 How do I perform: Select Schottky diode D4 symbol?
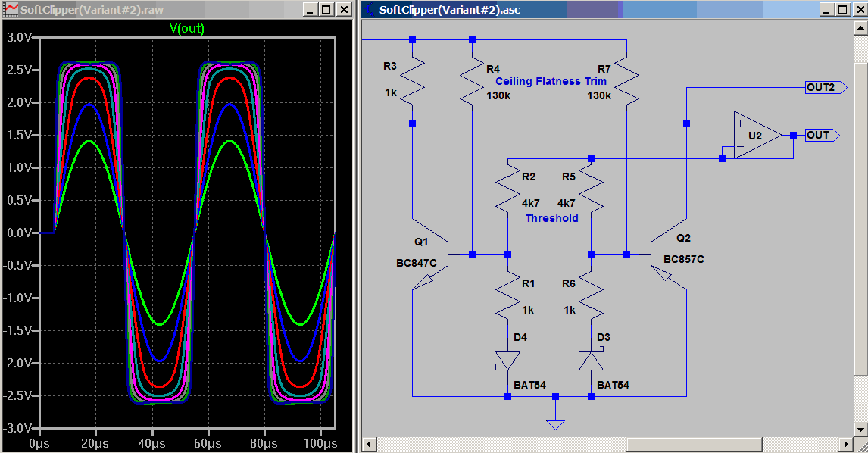507,361
